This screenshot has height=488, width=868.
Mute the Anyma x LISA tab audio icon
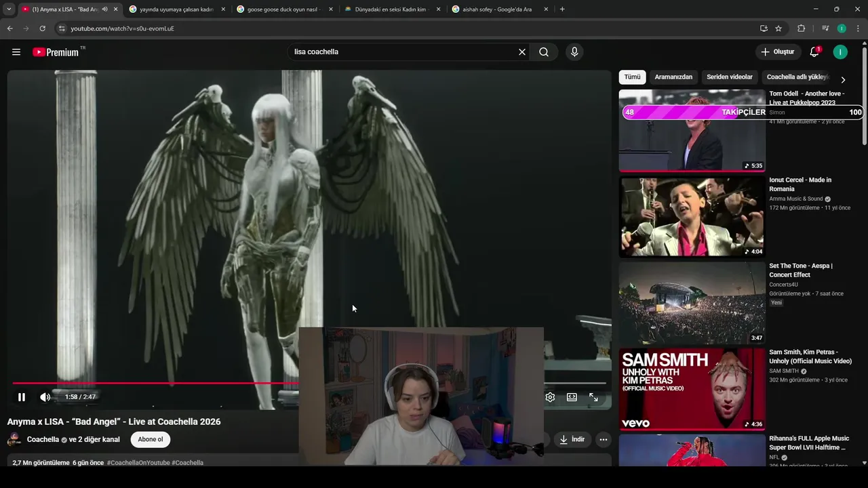coord(105,9)
